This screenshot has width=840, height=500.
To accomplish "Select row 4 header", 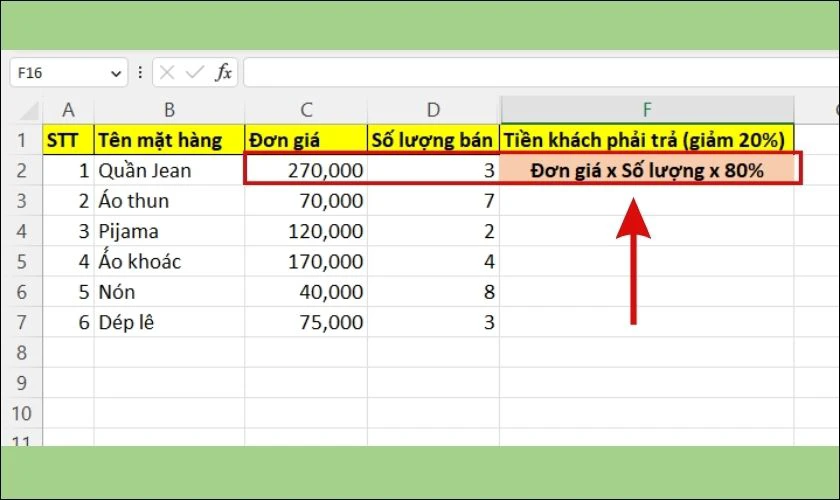I will pos(21,231).
